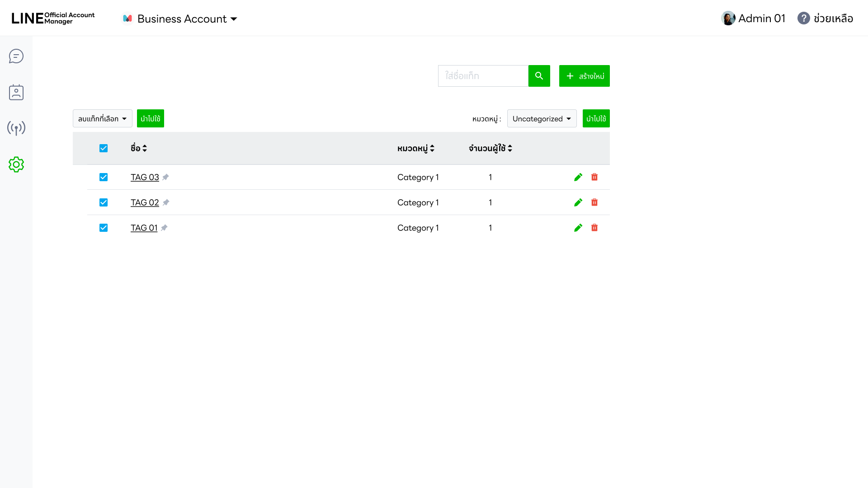
Task: Click the green search magnifier button
Action: (539, 76)
